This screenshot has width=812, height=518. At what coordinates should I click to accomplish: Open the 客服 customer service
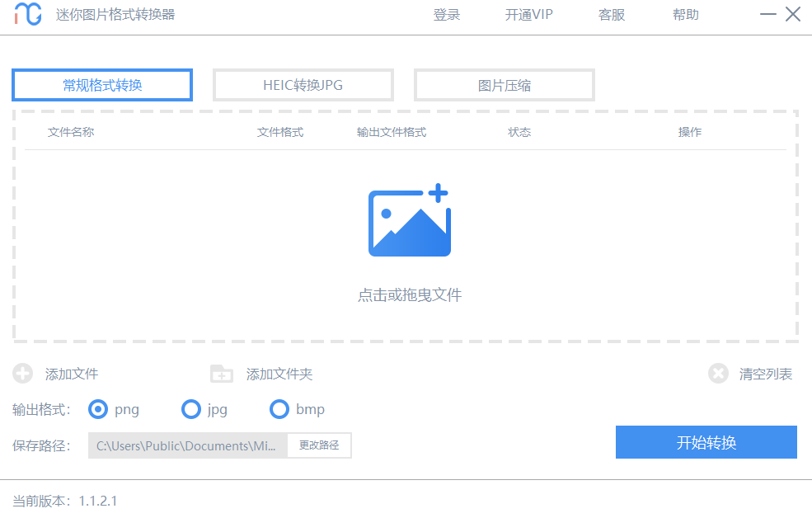click(x=611, y=14)
